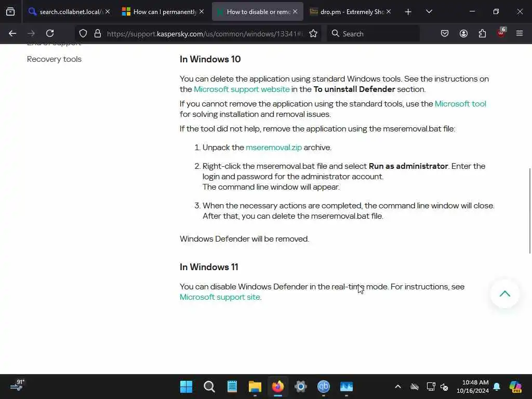Open tracking protection shield icon
532x399 pixels.
tap(83, 33)
